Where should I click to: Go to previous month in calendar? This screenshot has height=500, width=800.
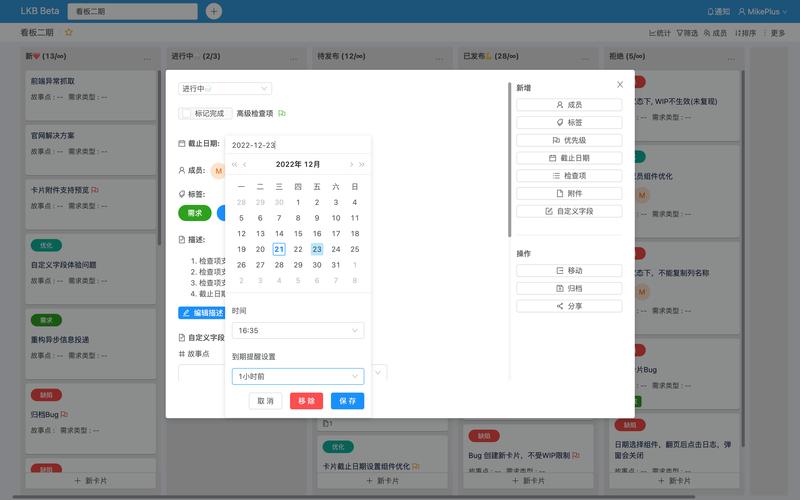pyautogui.click(x=245, y=164)
